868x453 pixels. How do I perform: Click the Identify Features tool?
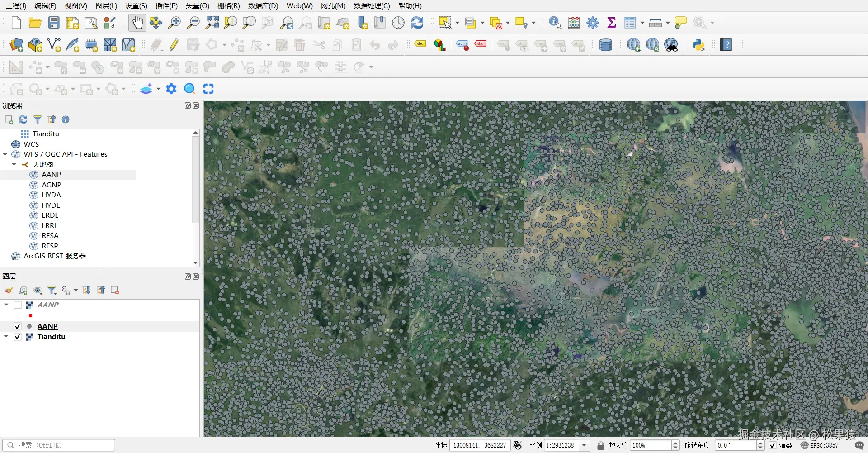point(555,23)
